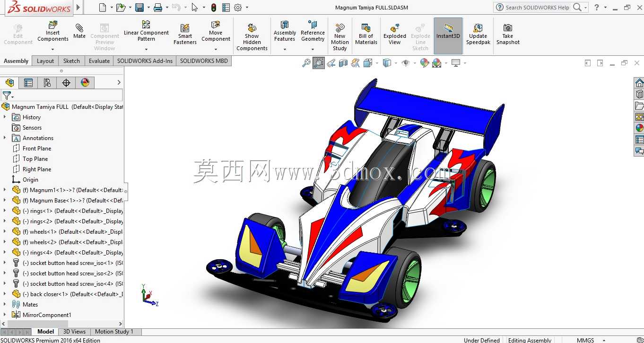Expand the History tree node
The image size is (644, 343).
[5, 117]
